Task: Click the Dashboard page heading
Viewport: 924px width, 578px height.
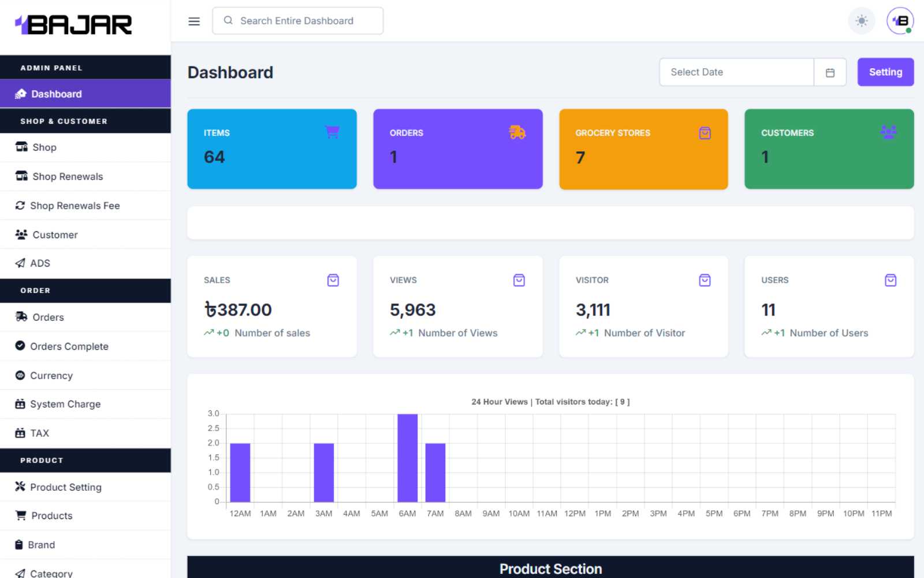Action: point(230,72)
